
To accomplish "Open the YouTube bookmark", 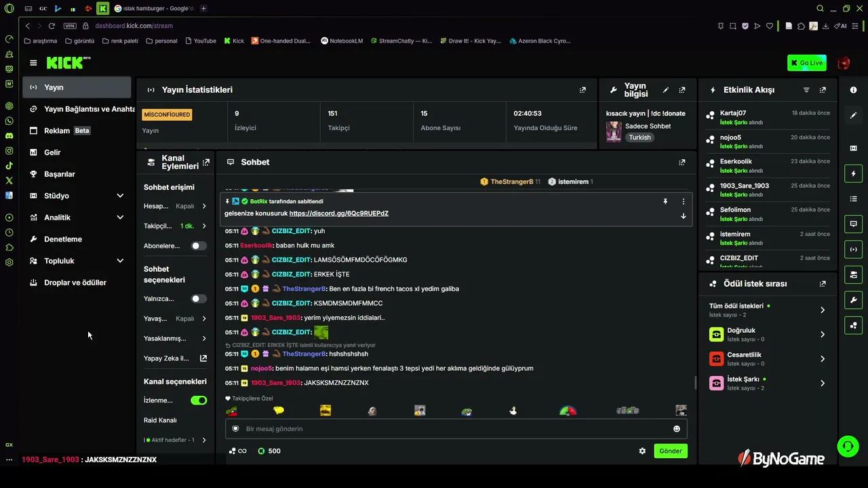I will 200,41.
